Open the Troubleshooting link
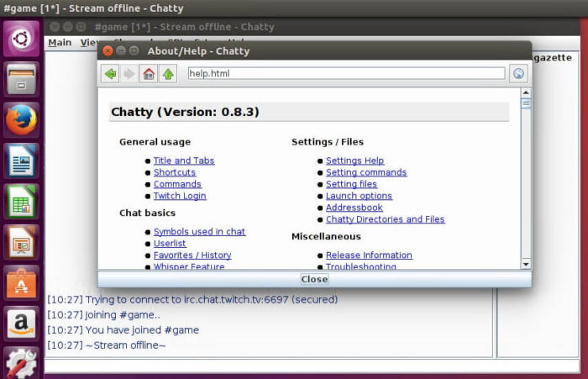 pos(360,266)
